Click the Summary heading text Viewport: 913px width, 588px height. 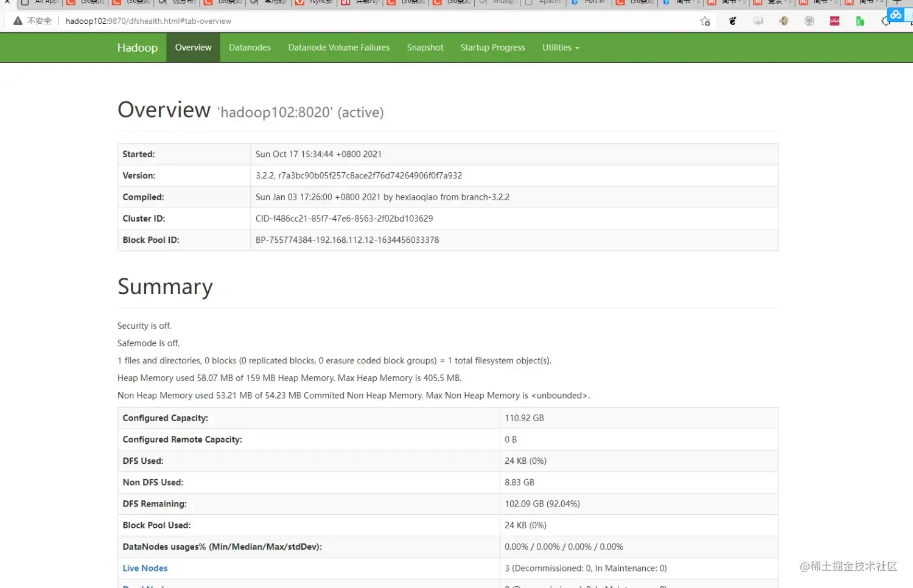(x=165, y=287)
